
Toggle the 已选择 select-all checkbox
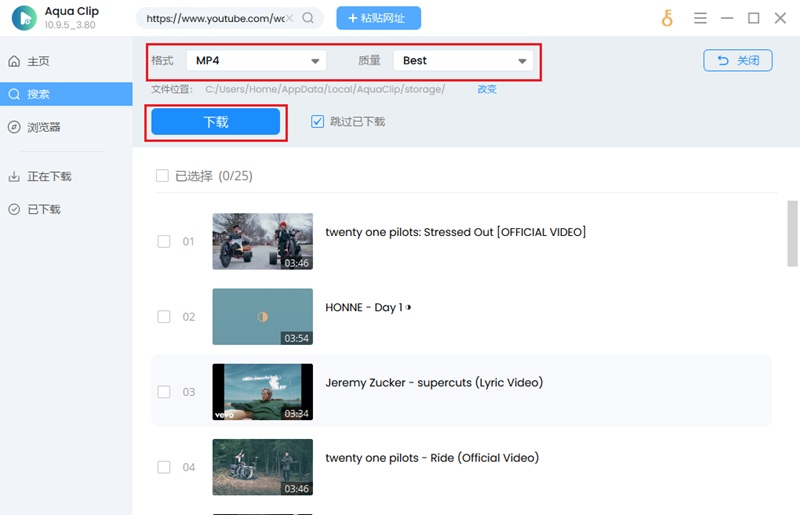click(162, 176)
